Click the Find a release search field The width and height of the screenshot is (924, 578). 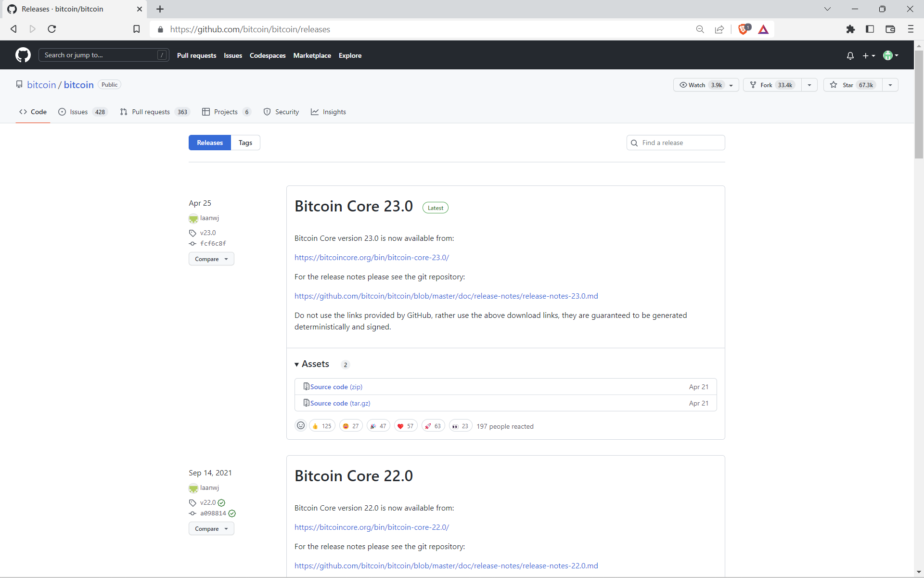point(675,143)
